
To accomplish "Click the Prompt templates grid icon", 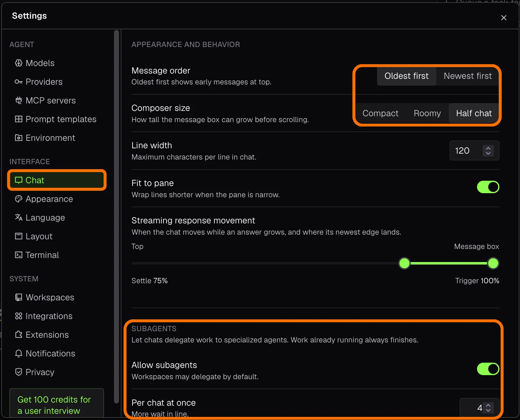I will coord(19,119).
